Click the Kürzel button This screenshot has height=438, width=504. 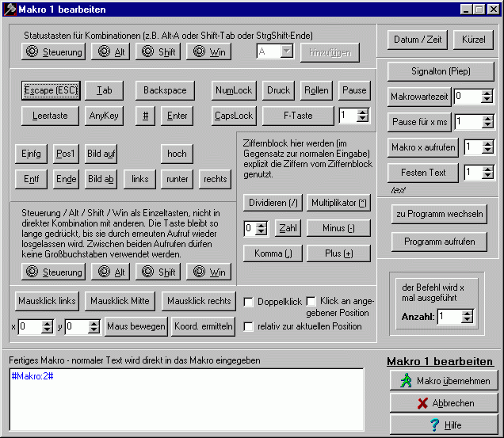475,40
